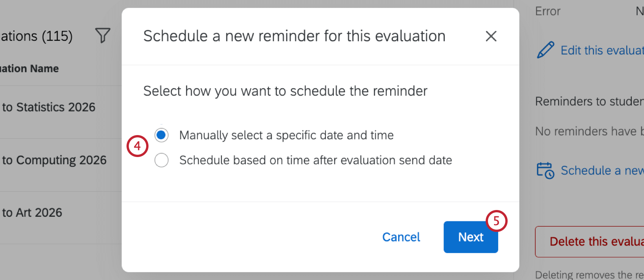The width and height of the screenshot is (644, 280).
Task: Click the red step 4 marker
Action: click(137, 146)
